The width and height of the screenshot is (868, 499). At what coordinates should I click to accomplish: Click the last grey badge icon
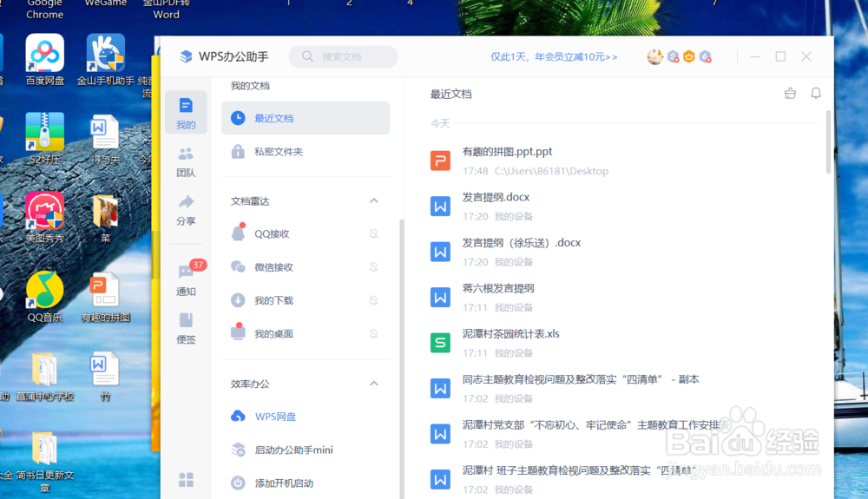click(705, 56)
